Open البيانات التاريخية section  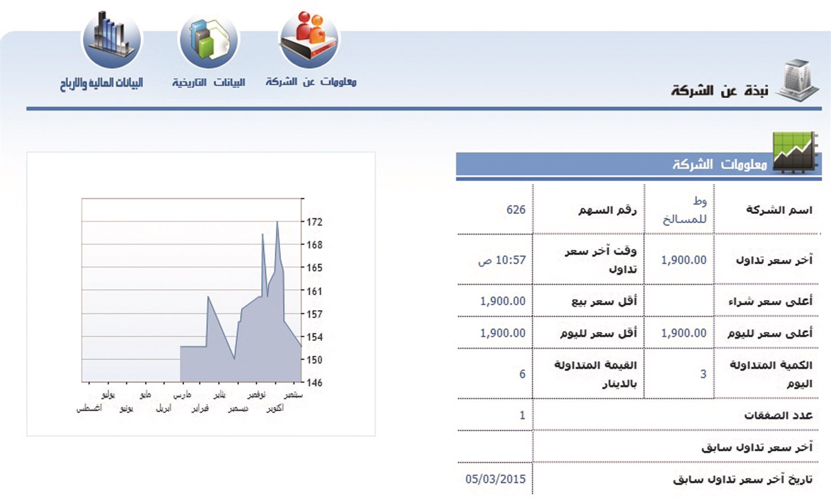coord(207,81)
